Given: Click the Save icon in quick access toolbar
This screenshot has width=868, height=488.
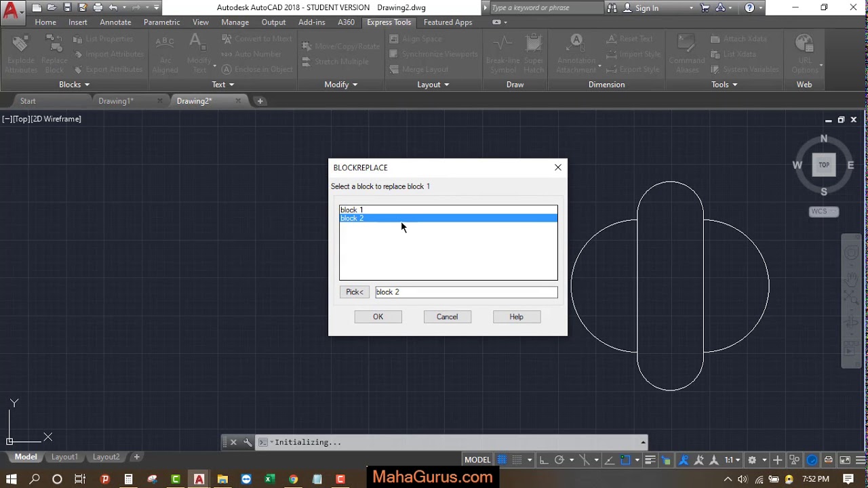Looking at the screenshot, I should (67, 8).
